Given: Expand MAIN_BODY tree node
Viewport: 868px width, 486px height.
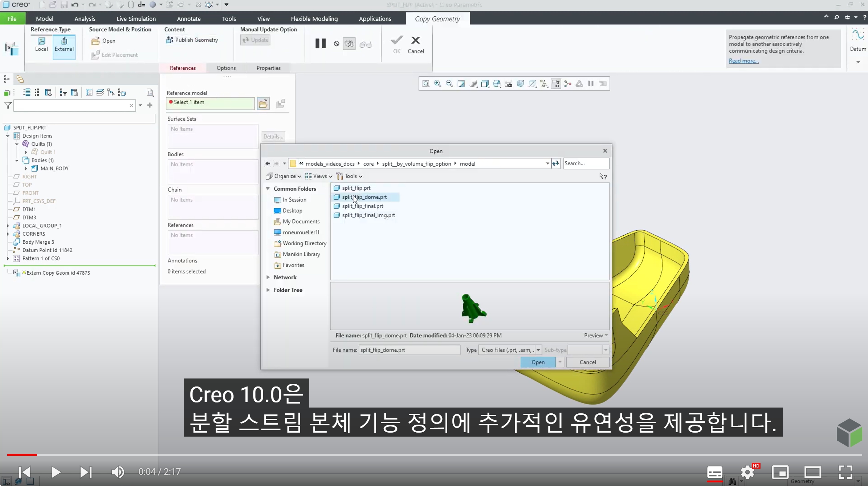Looking at the screenshot, I should click(26, 169).
